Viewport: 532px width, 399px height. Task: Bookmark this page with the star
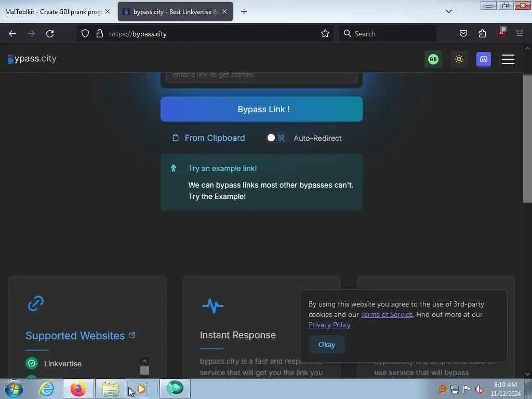tap(325, 33)
